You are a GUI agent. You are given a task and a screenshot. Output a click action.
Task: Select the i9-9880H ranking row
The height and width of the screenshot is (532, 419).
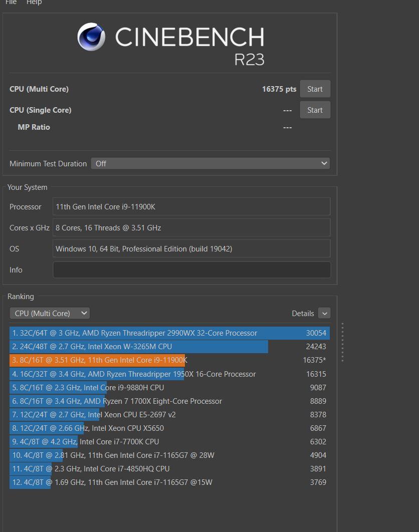click(x=169, y=387)
